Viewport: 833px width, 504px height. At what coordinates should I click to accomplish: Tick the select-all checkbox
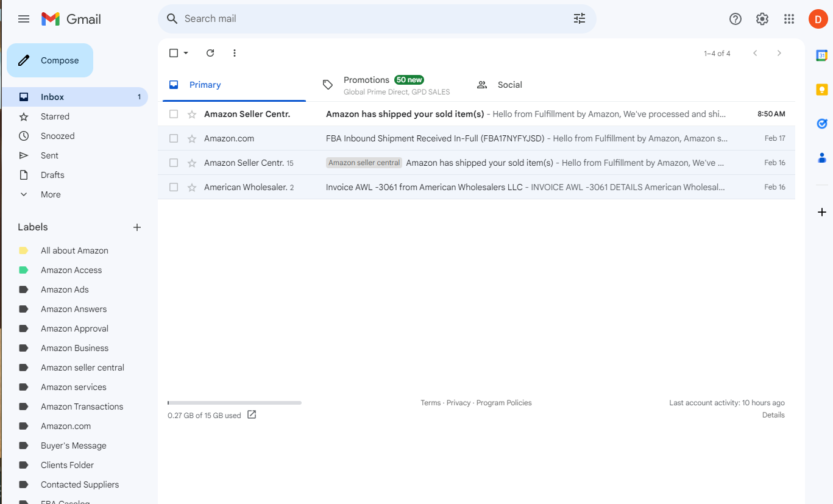pyautogui.click(x=174, y=53)
